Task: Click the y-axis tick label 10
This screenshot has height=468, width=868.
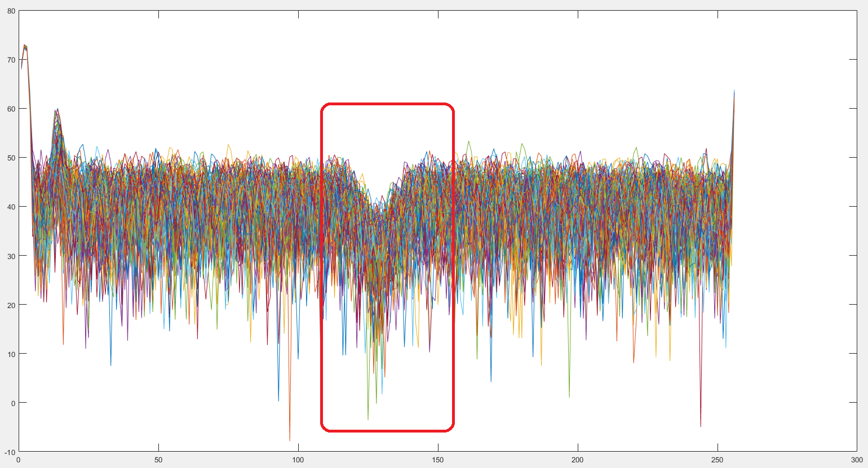Action: (x=11, y=354)
